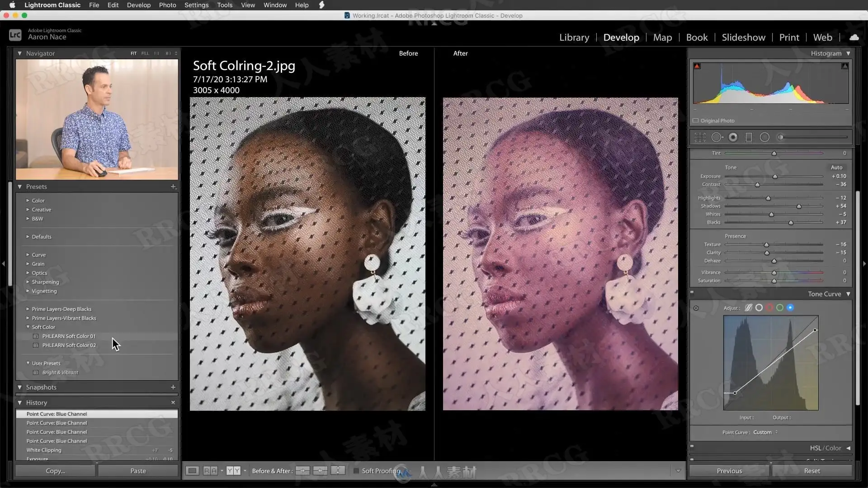The width and height of the screenshot is (868, 488).
Task: Click the Before/After left-right view icon
Action: (210, 471)
